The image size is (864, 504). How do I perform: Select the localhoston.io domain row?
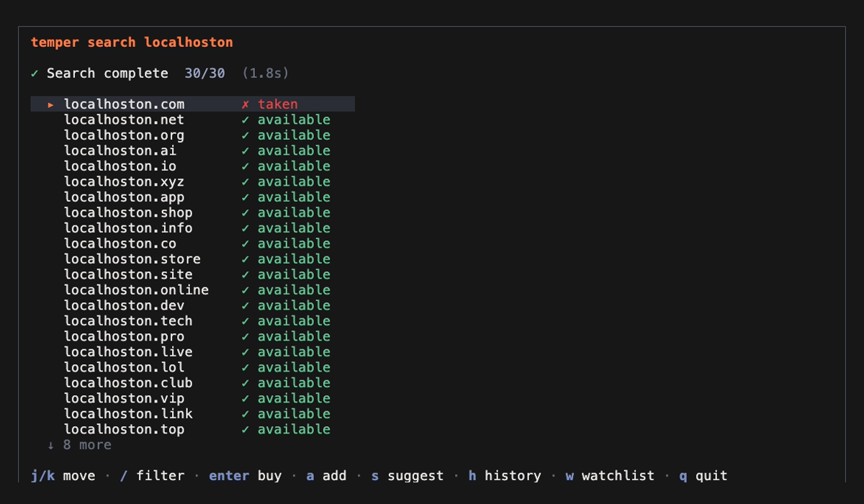[192, 166]
